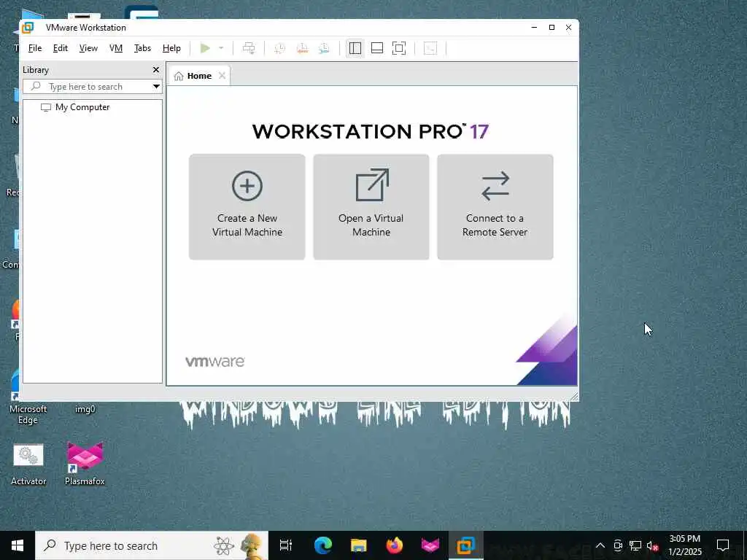The width and height of the screenshot is (747, 560).
Task: Click the VMware Workstation title bar icon
Action: (x=28, y=28)
